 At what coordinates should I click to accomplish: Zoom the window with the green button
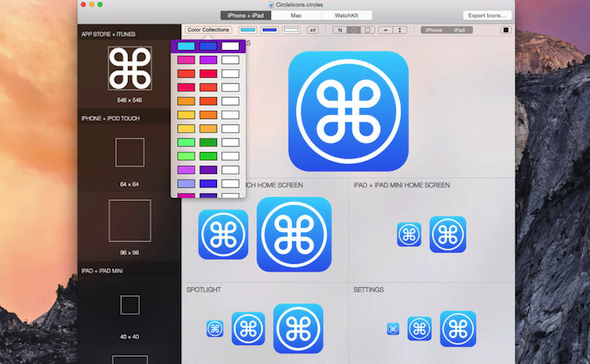coord(100,5)
